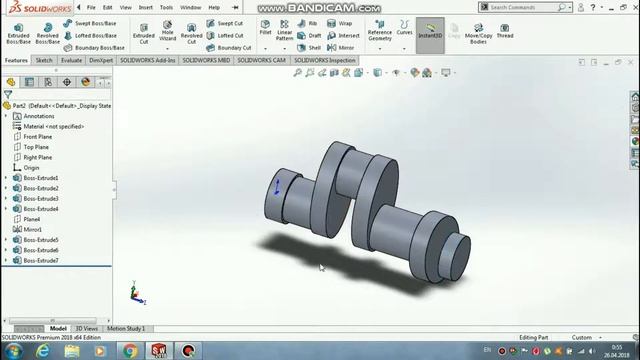Image resolution: width=640 pixels, height=360 pixels.
Task: Open the DimXpertManager tab
Action: tap(67, 82)
